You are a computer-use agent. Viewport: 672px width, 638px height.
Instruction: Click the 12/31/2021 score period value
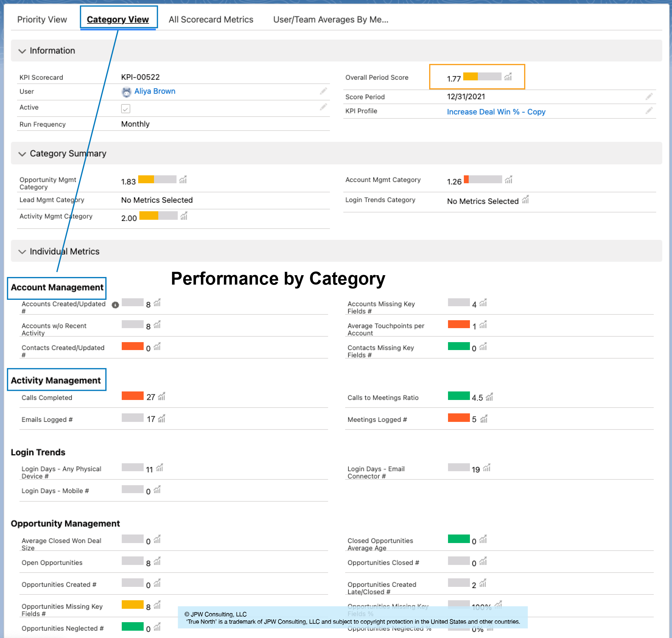pyautogui.click(x=466, y=96)
